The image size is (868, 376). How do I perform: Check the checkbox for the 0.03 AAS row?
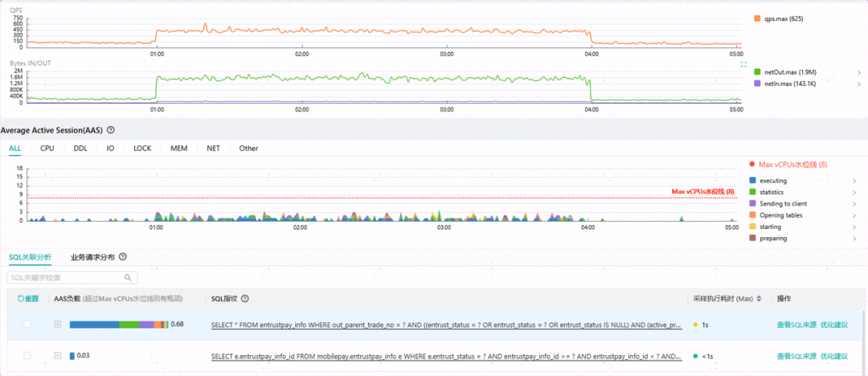[x=27, y=356]
